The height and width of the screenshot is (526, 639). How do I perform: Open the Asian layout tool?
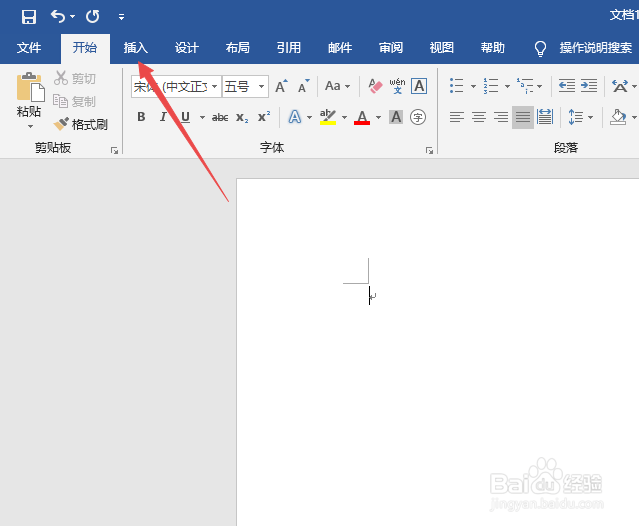coord(620,86)
